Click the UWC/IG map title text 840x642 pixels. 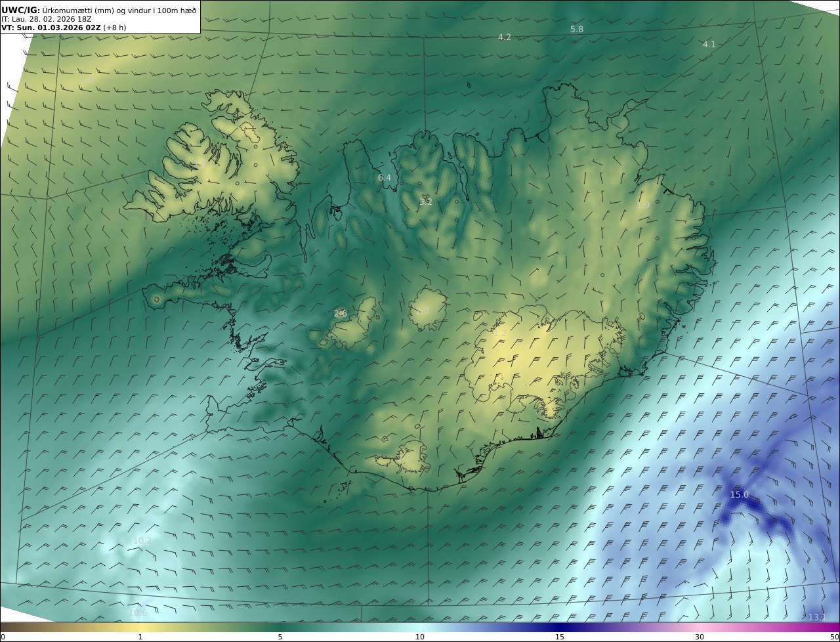[99, 10]
